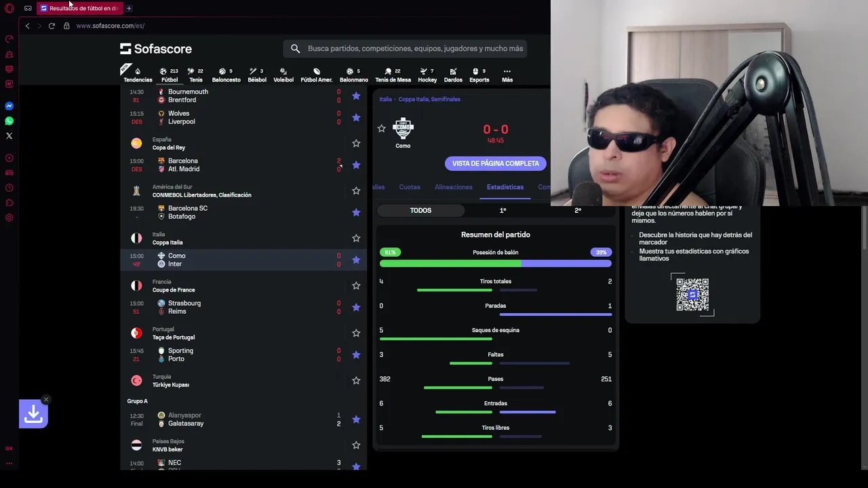Select the Baloncesto sport category
868x488 pixels.
point(226,75)
